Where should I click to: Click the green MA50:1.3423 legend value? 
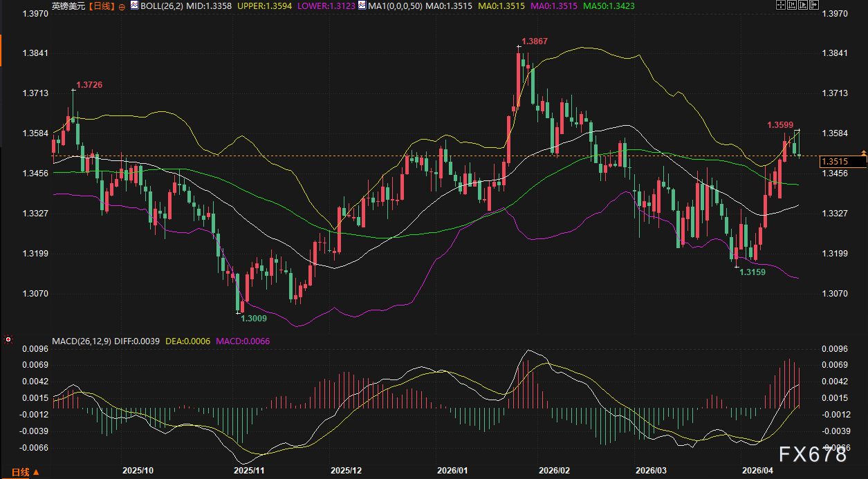point(609,6)
